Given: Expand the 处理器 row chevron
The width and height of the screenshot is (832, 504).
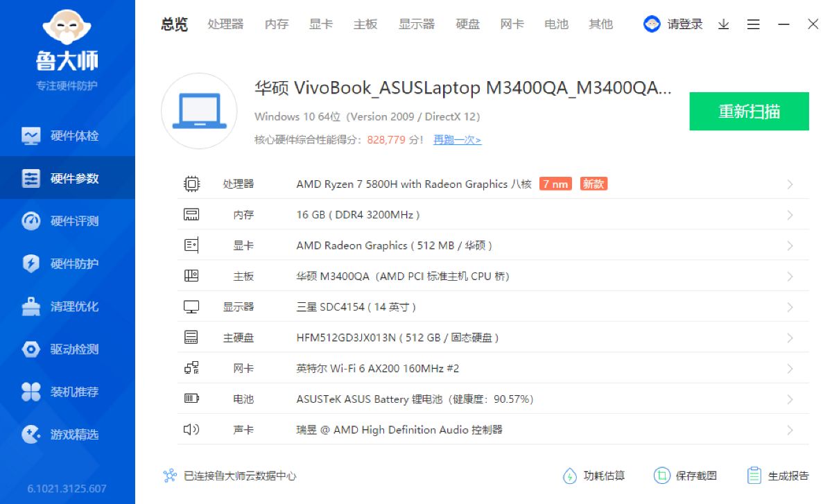Looking at the screenshot, I should pyautogui.click(x=790, y=184).
